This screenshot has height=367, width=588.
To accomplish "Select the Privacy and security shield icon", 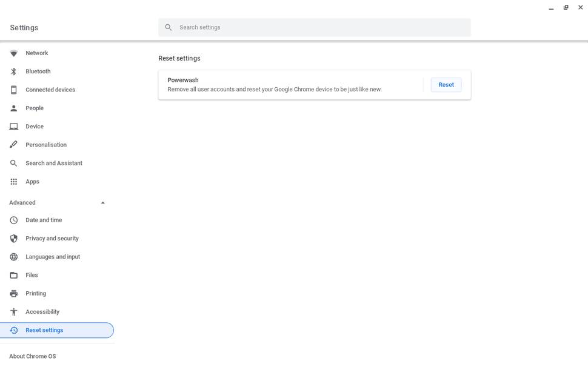I will pyautogui.click(x=13, y=238).
